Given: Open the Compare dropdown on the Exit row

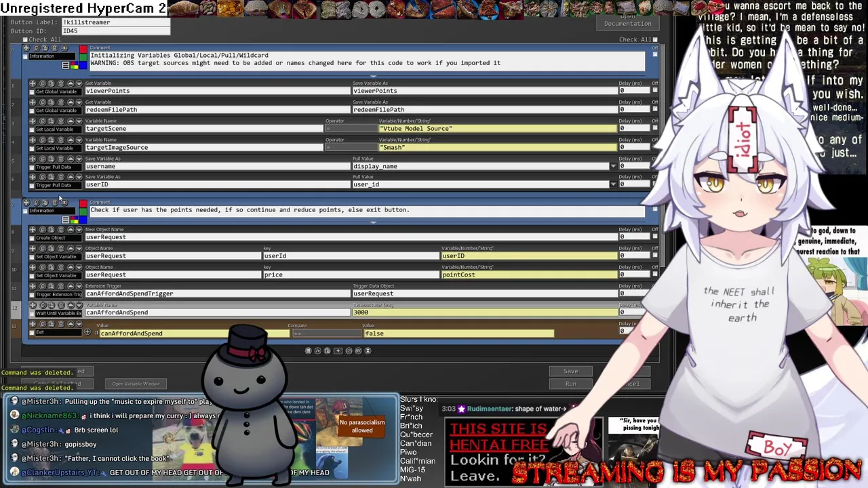Looking at the screenshot, I should pos(328,333).
